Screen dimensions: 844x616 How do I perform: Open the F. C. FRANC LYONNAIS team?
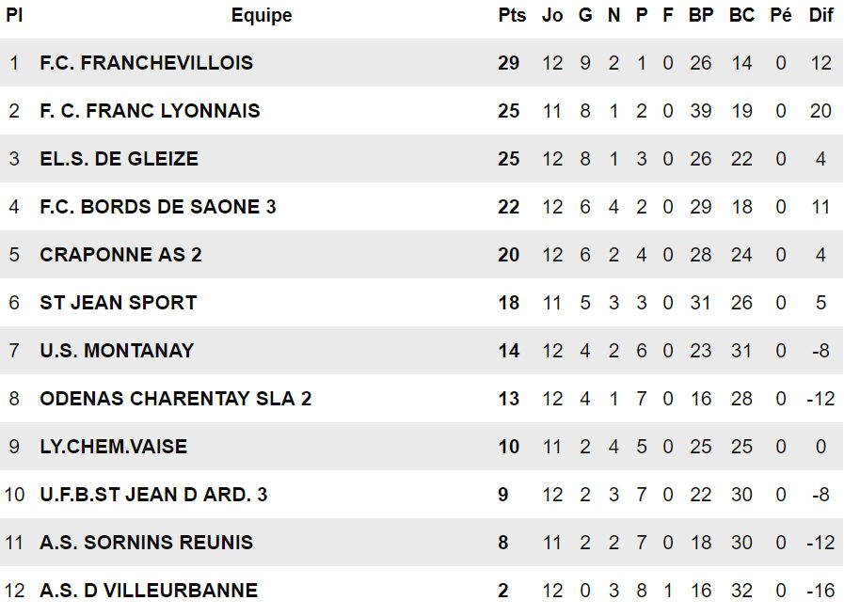pyautogui.click(x=150, y=111)
